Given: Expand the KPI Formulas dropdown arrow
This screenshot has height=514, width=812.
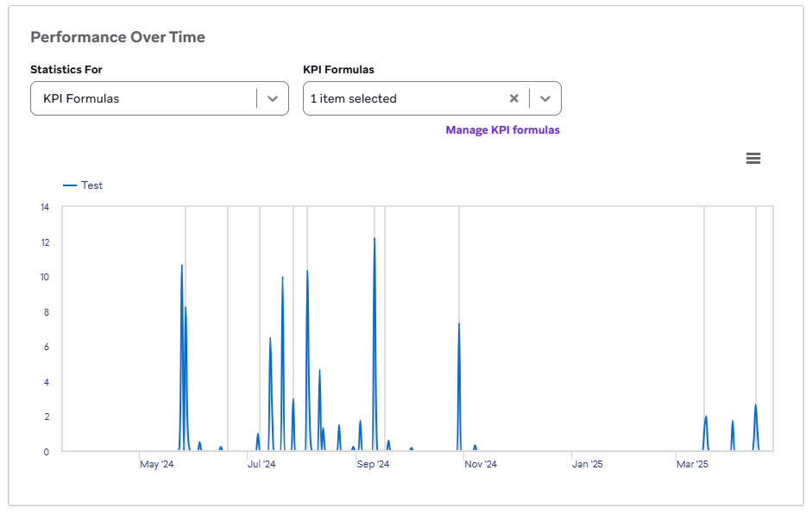Looking at the screenshot, I should pyautogui.click(x=544, y=98).
